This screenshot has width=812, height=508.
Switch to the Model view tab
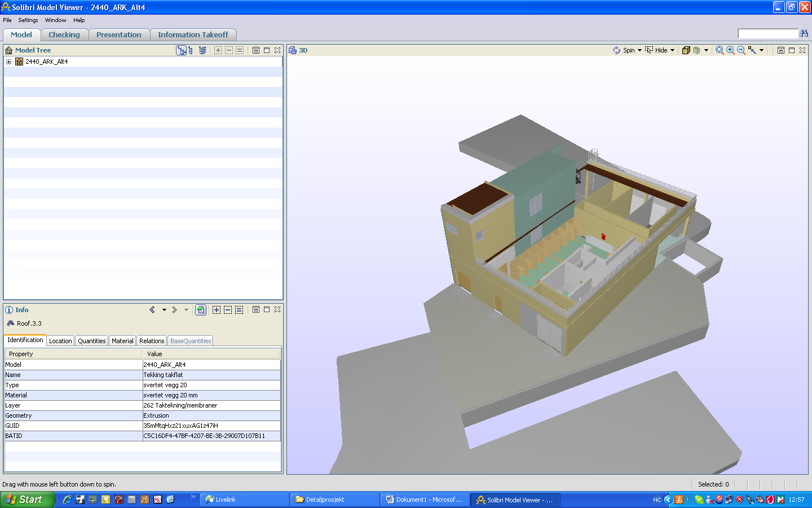click(x=21, y=34)
